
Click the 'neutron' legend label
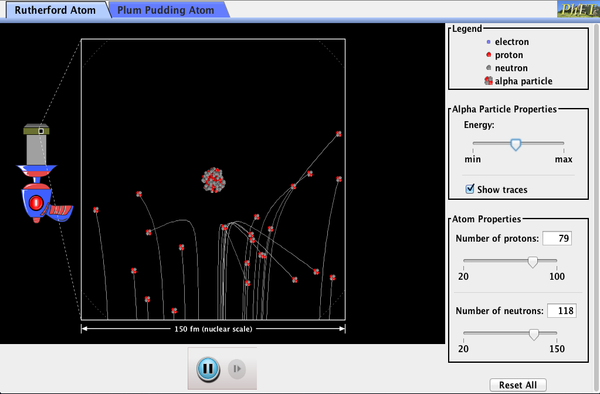(x=511, y=68)
